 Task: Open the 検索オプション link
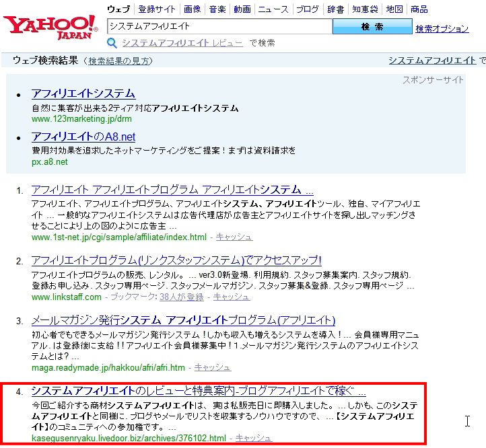click(x=442, y=29)
